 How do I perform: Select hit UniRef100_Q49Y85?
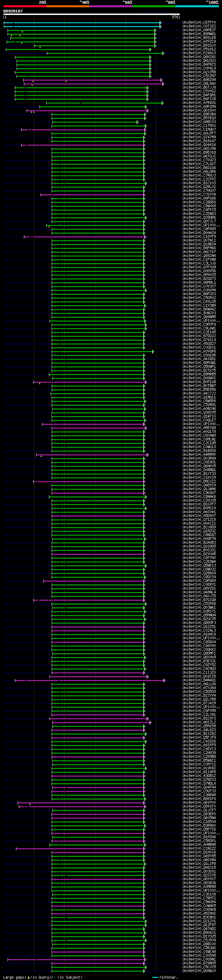(x=199, y=856)
